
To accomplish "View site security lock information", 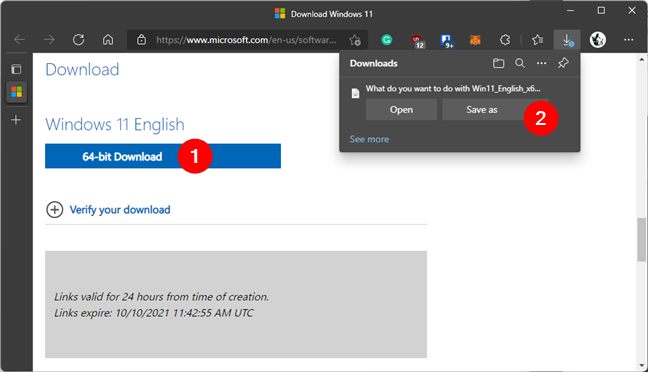I will point(141,40).
